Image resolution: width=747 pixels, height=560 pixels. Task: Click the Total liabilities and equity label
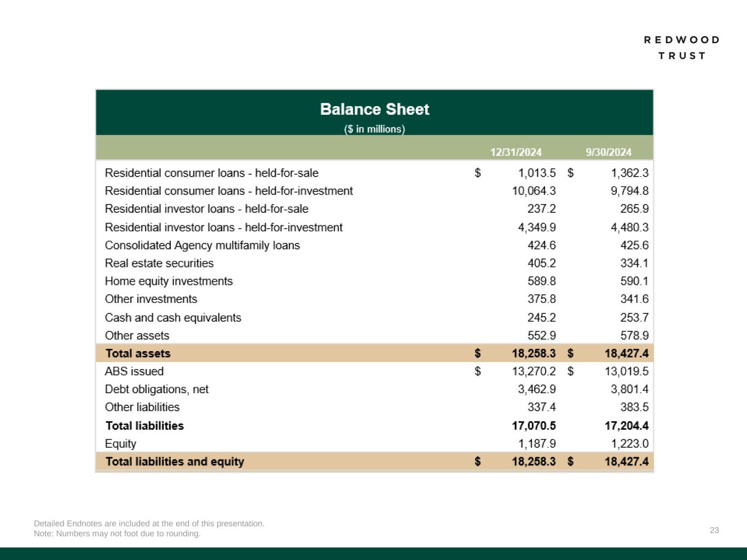175,462
